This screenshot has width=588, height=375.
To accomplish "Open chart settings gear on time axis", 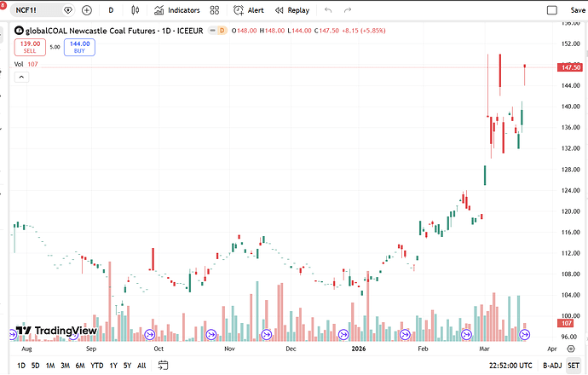I will tap(571, 349).
